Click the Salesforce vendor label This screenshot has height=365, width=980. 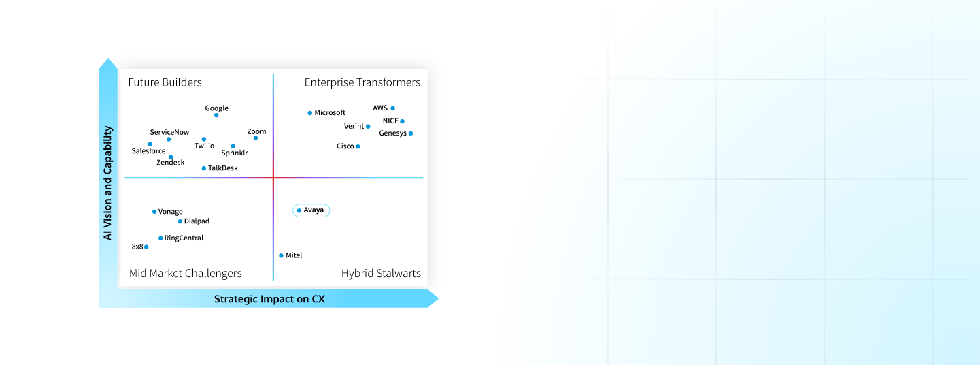coord(148,151)
